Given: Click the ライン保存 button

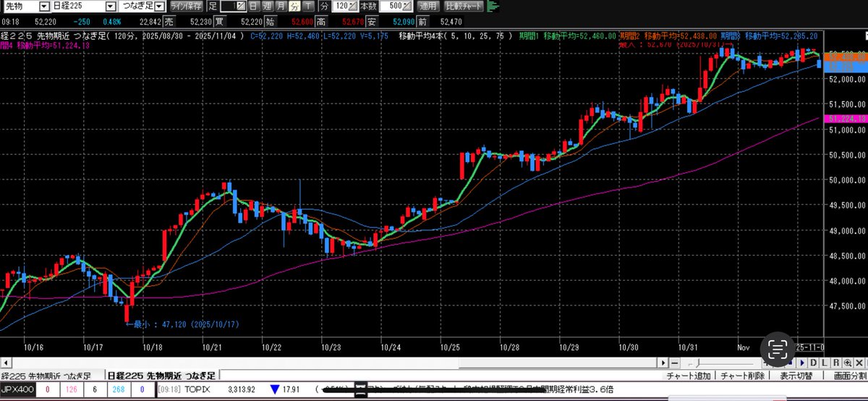Looking at the screenshot, I should coord(187,6).
